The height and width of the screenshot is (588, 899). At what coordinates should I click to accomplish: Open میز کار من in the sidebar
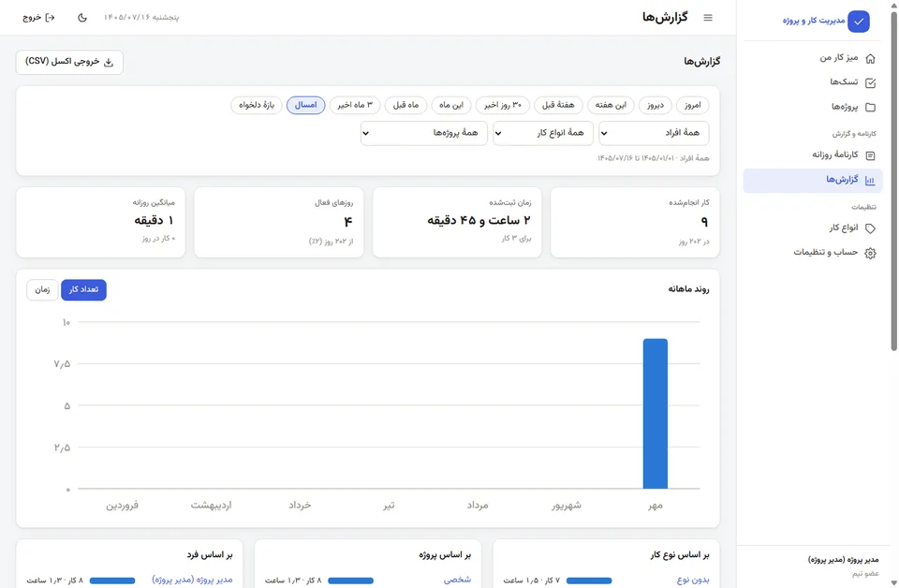(813, 58)
